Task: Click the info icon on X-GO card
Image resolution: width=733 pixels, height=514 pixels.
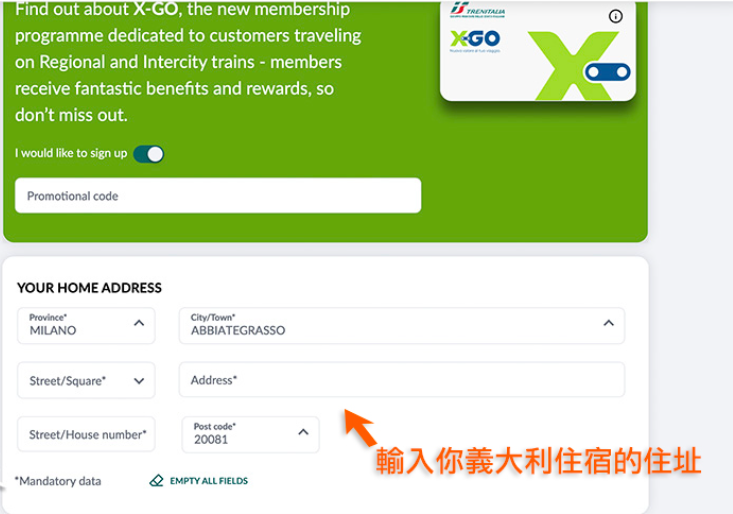Action: 615,16
